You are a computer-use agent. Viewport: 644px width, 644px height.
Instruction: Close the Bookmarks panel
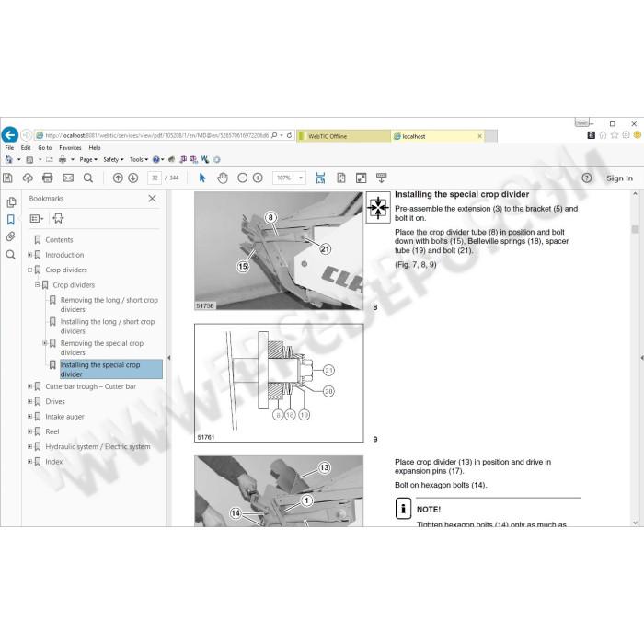[152, 199]
